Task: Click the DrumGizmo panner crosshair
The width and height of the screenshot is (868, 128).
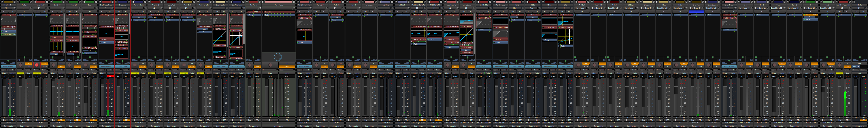Action: (x=278, y=57)
